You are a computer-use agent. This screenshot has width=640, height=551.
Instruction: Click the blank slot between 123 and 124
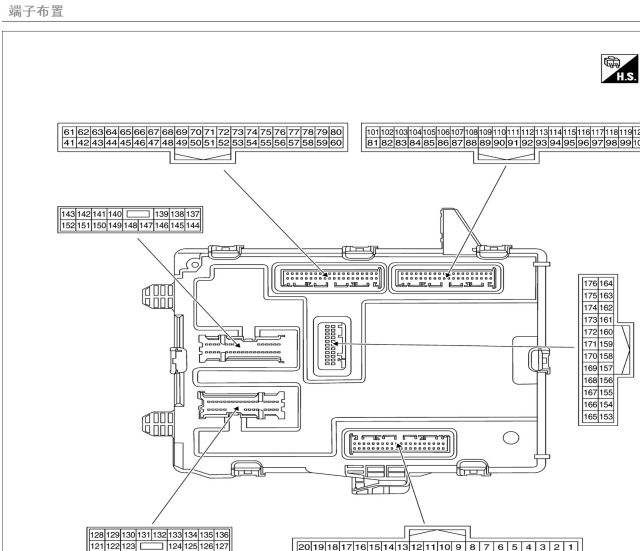[151, 546]
